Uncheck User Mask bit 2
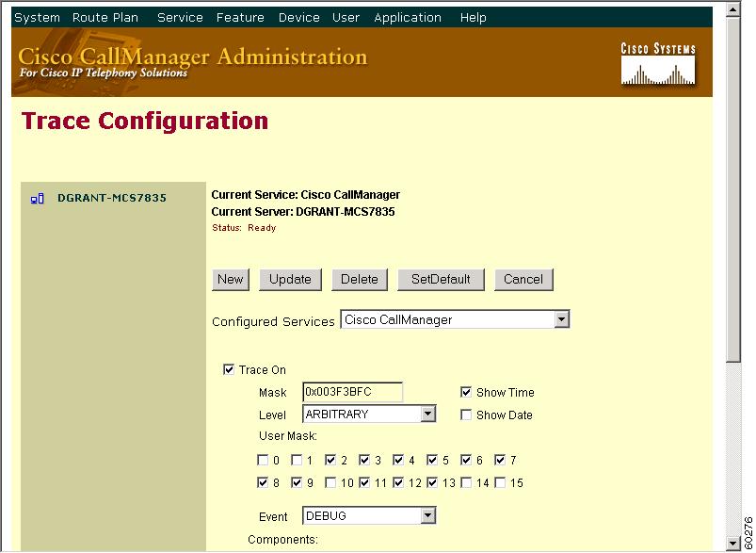 pos(330,460)
